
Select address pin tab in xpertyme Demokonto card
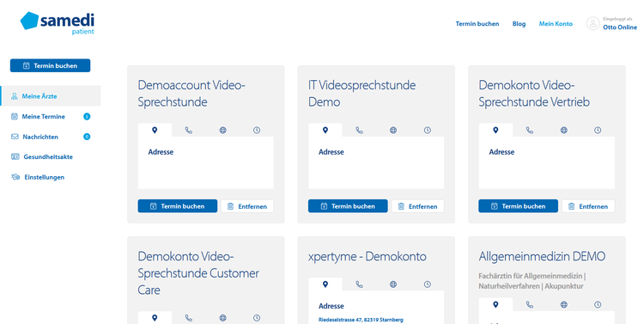(x=325, y=284)
